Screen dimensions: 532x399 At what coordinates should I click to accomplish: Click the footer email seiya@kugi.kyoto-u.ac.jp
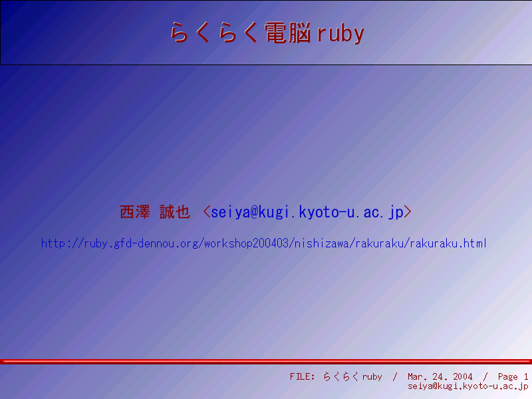468,386
